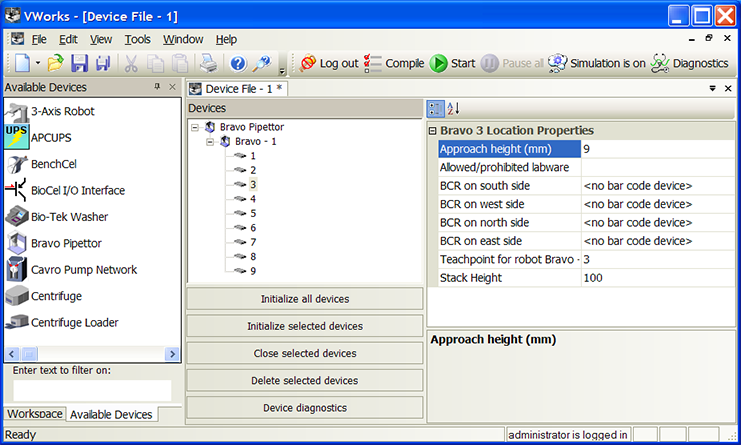Viewport: 741px width, 445px height.
Task: Pin the Available Devices panel
Action: (x=157, y=86)
